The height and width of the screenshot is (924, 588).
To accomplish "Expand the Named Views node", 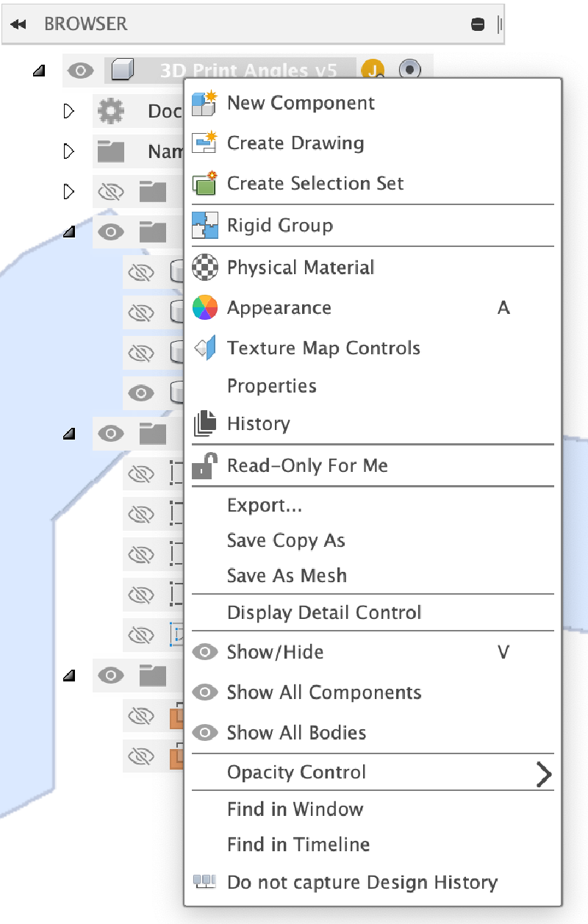I will 69,151.
